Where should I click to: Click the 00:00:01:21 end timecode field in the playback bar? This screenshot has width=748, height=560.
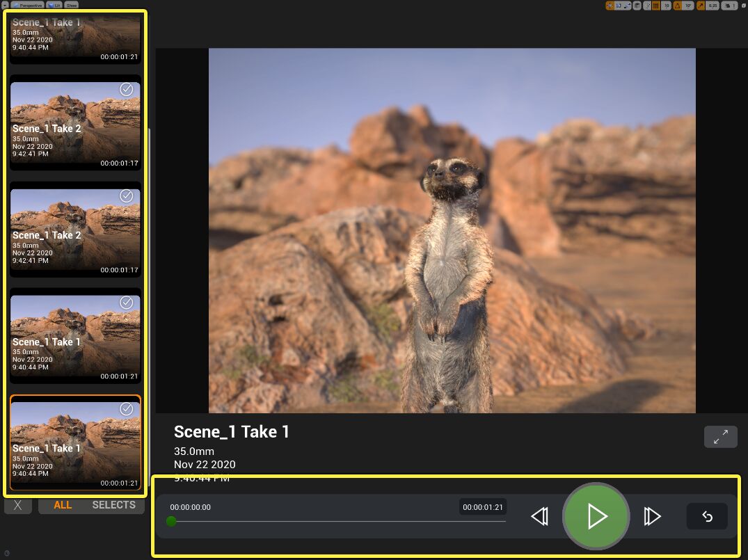pyautogui.click(x=483, y=507)
